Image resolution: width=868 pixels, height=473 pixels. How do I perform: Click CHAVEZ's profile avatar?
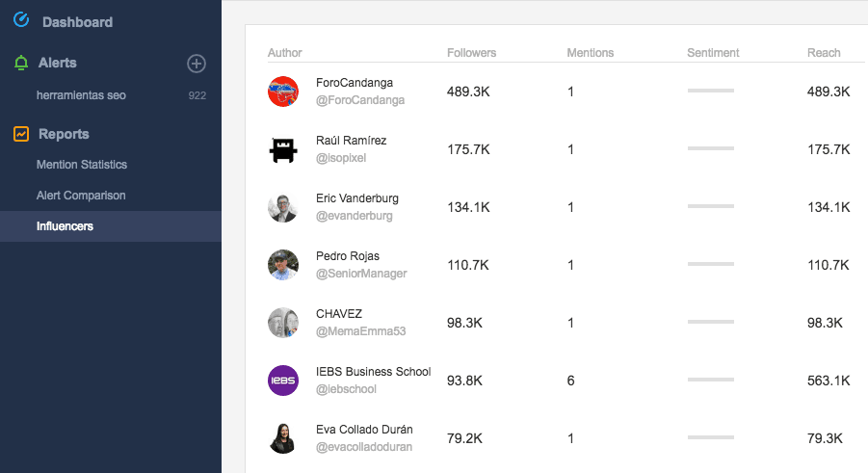[x=283, y=323]
